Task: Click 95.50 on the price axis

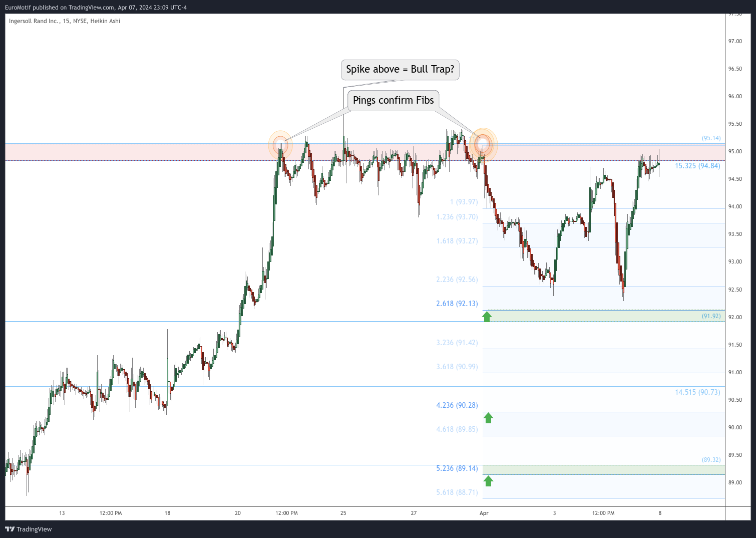Action: (x=735, y=124)
